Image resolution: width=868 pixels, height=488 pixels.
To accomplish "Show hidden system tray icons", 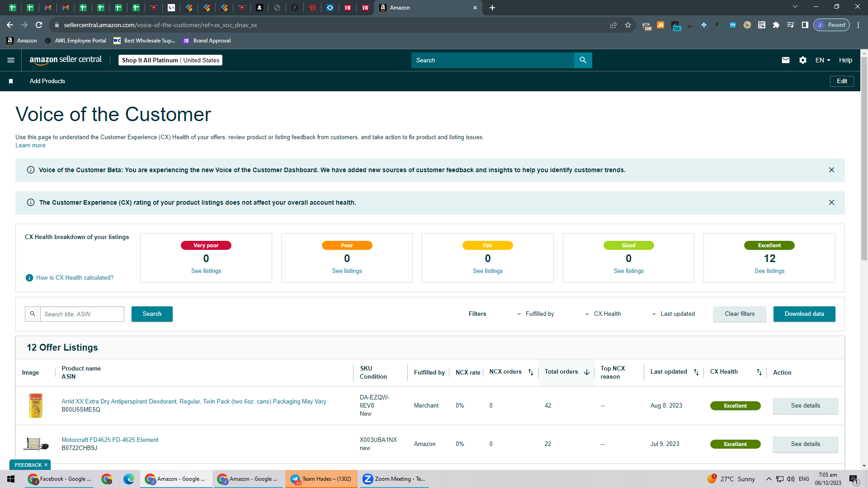I will 769,479.
